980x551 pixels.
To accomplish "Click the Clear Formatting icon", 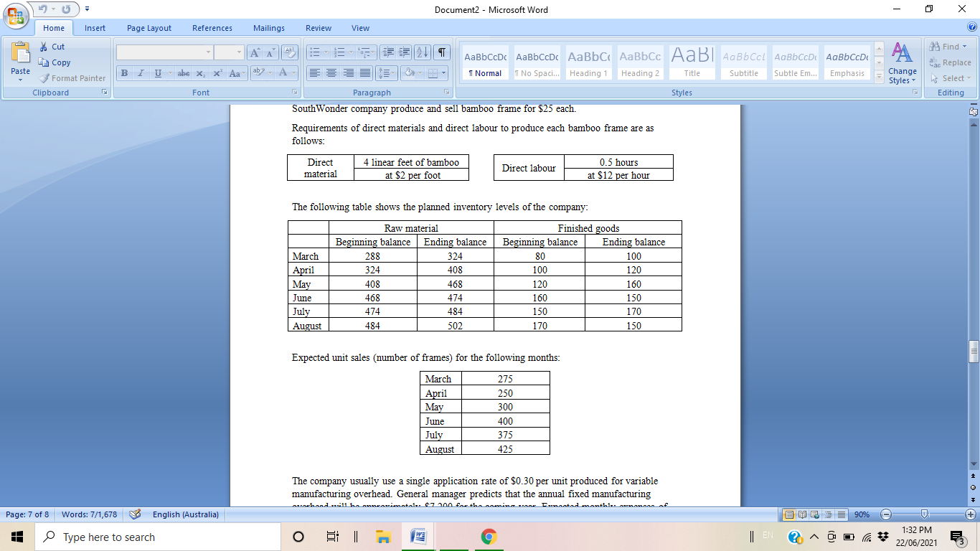I will coord(290,52).
